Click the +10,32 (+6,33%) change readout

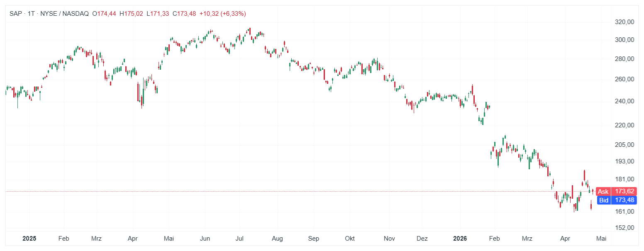(x=222, y=14)
